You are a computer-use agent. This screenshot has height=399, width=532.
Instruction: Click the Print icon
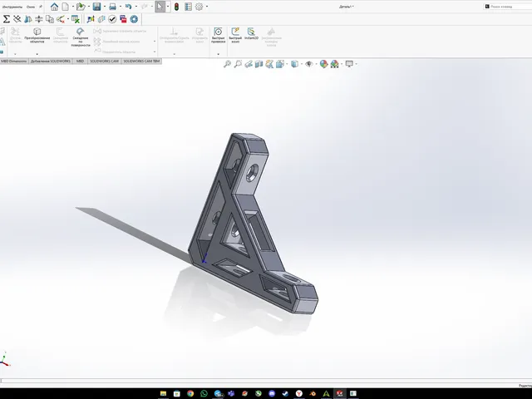(x=113, y=7)
